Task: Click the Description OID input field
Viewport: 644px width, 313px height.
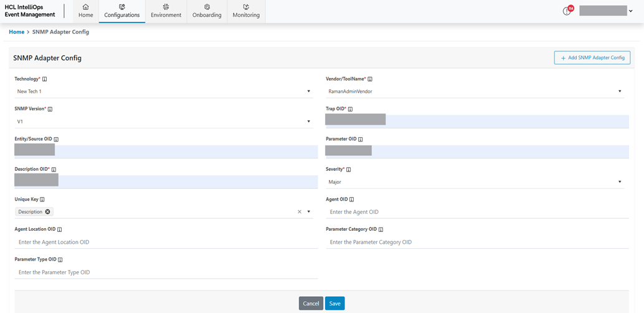Action: click(166, 181)
